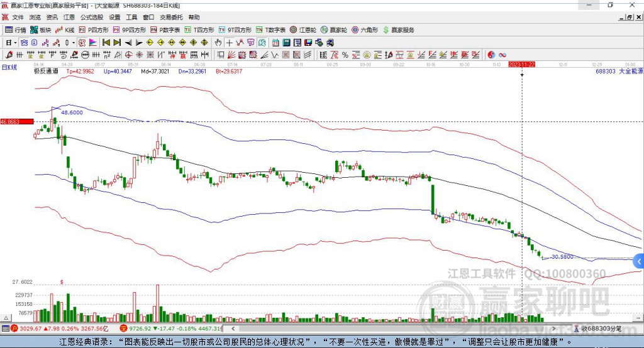Click Shenzhen index 9726.92 status entry
Screen dimensions: 644x348
click(171, 329)
